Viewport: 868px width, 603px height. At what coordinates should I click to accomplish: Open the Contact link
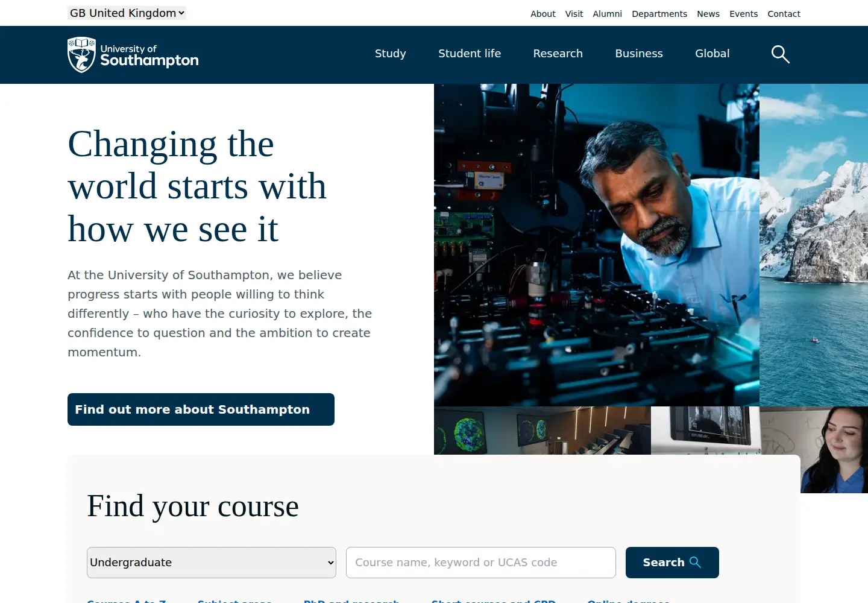point(784,14)
